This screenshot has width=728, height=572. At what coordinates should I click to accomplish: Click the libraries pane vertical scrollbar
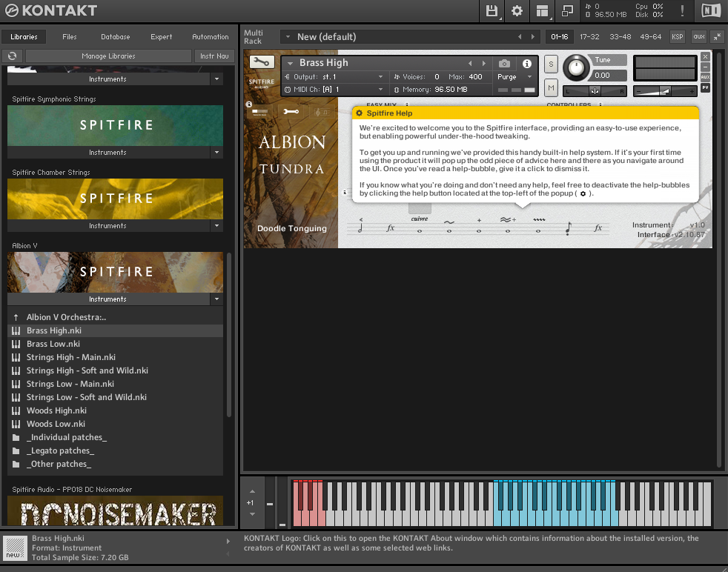[x=229, y=334]
